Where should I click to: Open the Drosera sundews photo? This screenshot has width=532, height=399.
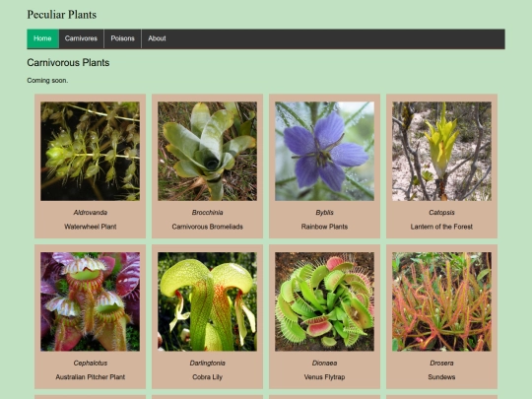(x=441, y=301)
